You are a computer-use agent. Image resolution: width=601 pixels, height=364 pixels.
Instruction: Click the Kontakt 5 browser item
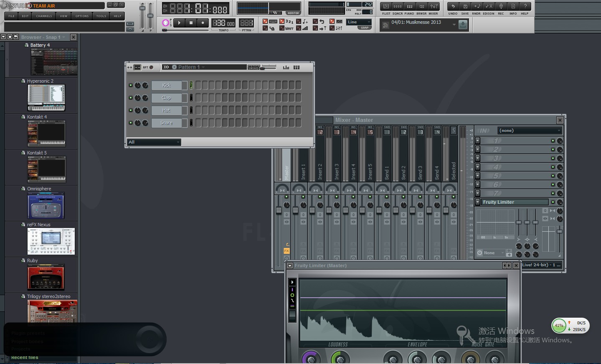(37, 153)
